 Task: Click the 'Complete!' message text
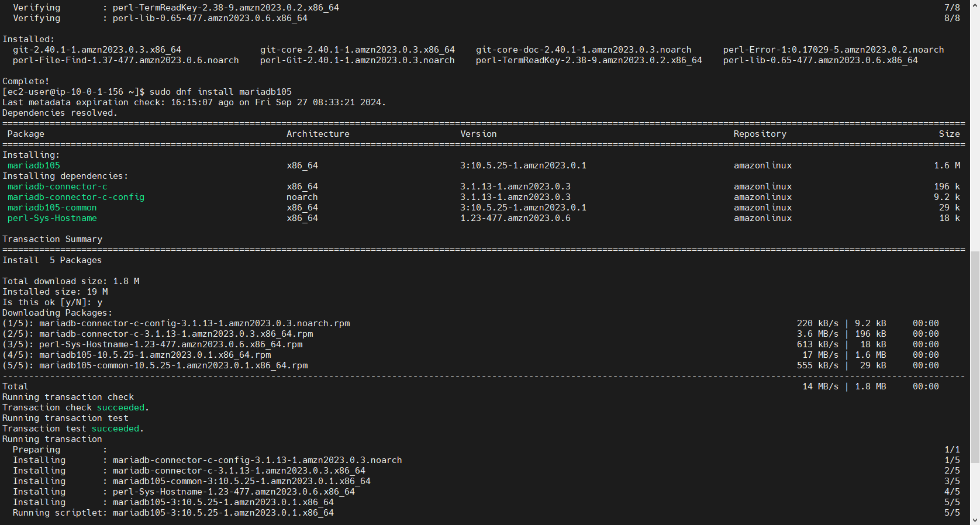click(x=26, y=81)
